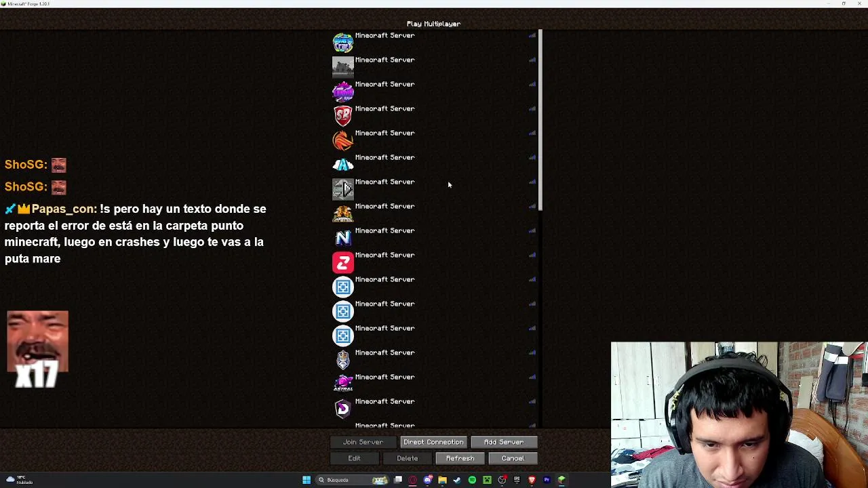Image resolution: width=868 pixels, height=488 pixels.
Task: Click the Direct Connection button
Action: point(433,442)
